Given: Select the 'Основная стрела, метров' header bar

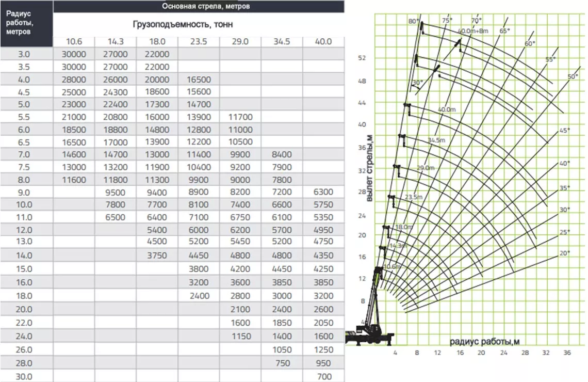Looking at the screenshot, I should pos(199,6).
